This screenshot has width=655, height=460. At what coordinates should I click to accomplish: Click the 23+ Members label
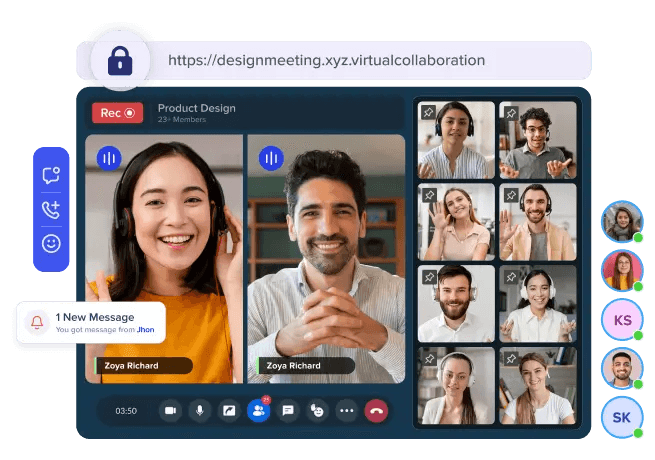point(182,119)
